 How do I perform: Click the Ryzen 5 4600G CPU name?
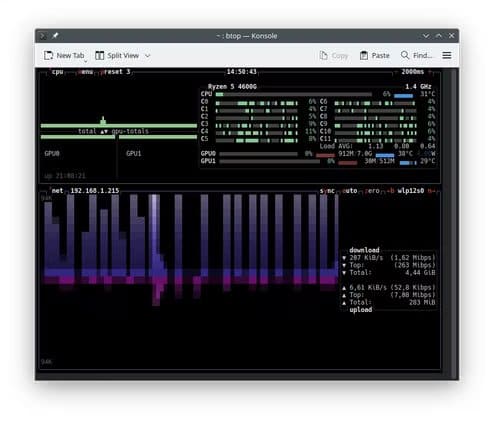(232, 87)
